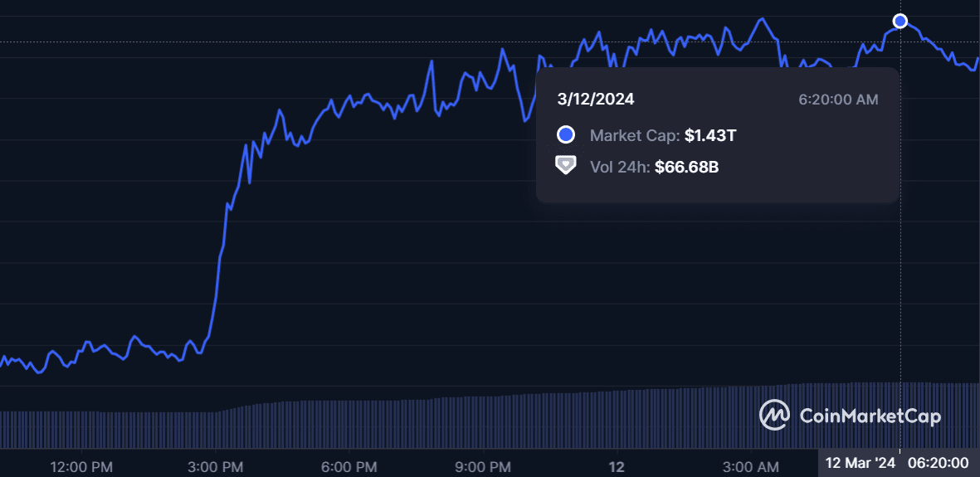Click the $1.43T market cap value

pyautogui.click(x=709, y=135)
